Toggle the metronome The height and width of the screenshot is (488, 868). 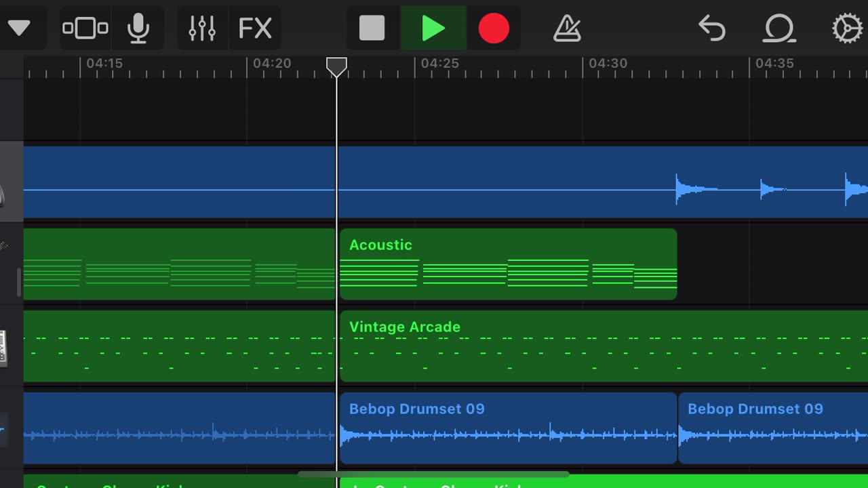click(x=567, y=28)
